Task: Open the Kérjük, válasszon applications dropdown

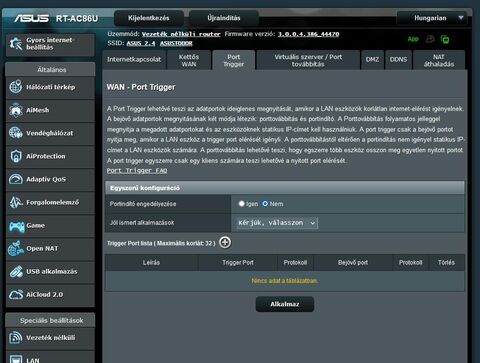Action: (x=277, y=223)
